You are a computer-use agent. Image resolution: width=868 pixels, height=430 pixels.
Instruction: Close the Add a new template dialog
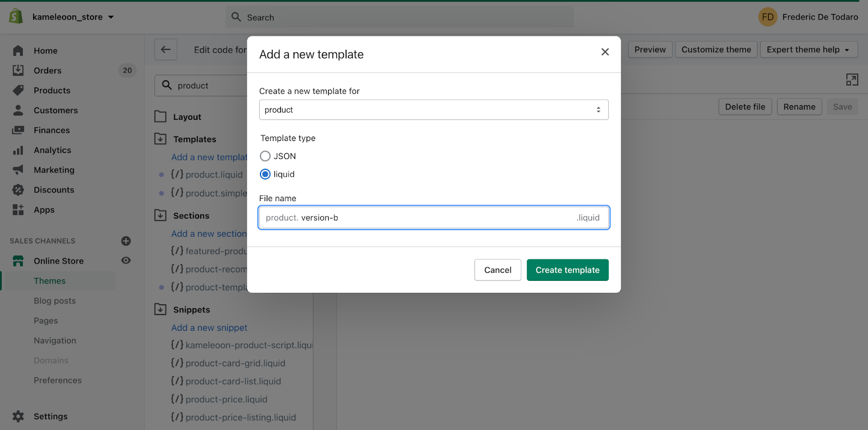[x=605, y=52]
